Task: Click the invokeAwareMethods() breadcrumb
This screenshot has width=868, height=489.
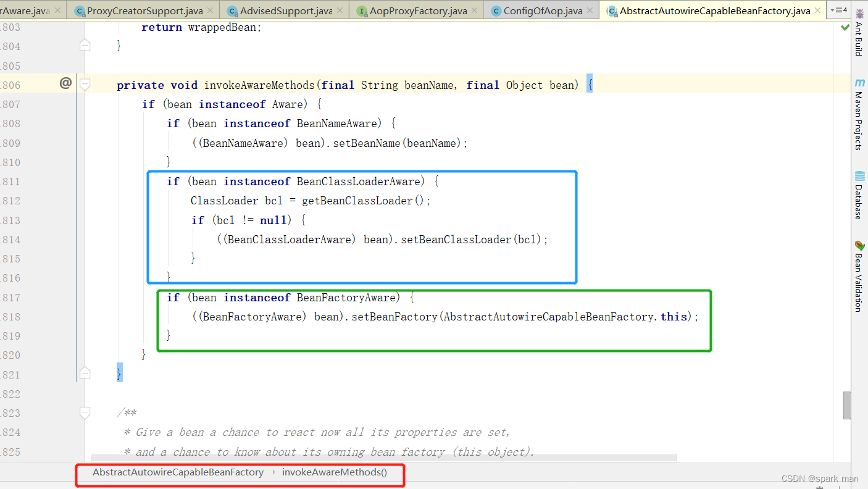Action: pyautogui.click(x=335, y=472)
